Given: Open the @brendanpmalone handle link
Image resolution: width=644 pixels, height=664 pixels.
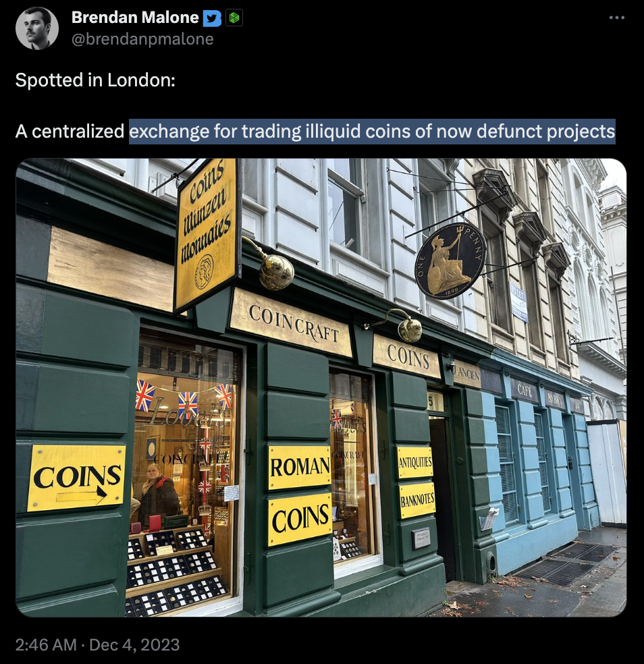Looking at the screenshot, I should pyautogui.click(x=142, y=39).
